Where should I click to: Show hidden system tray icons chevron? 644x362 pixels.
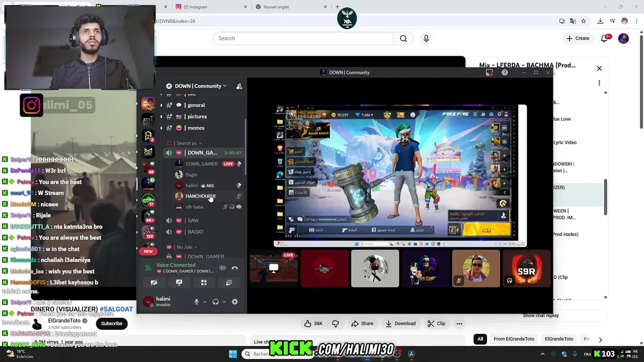pos(542,354)
